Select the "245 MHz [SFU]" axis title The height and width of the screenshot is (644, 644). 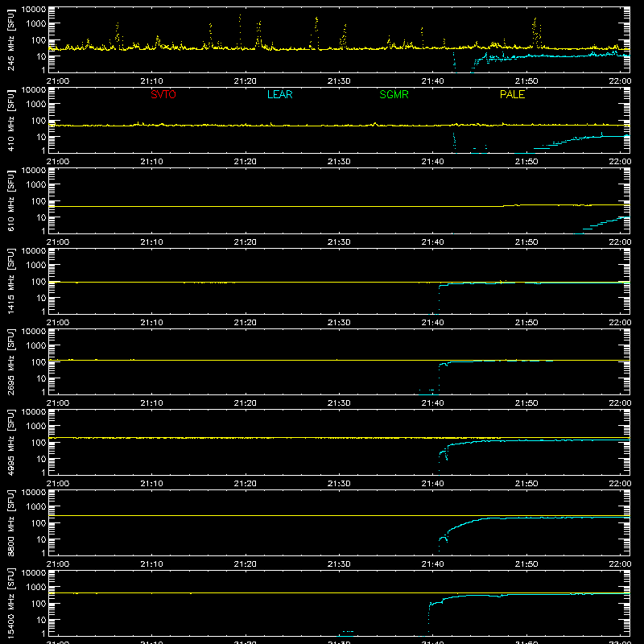click(x=11, y=39)
